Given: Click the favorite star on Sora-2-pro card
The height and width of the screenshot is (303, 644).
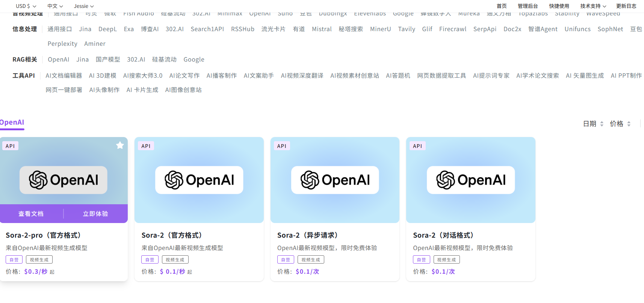Looking at the screenshot, I should pos(120,145).
